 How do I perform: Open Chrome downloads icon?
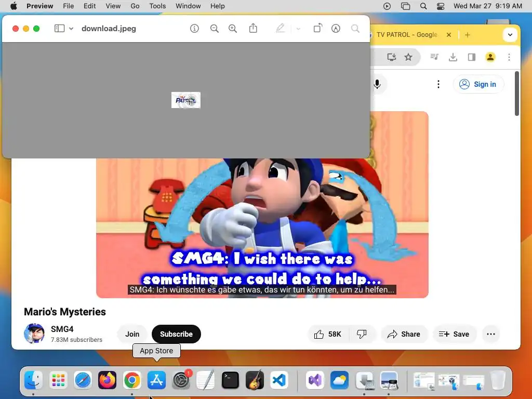pos(453,57)
